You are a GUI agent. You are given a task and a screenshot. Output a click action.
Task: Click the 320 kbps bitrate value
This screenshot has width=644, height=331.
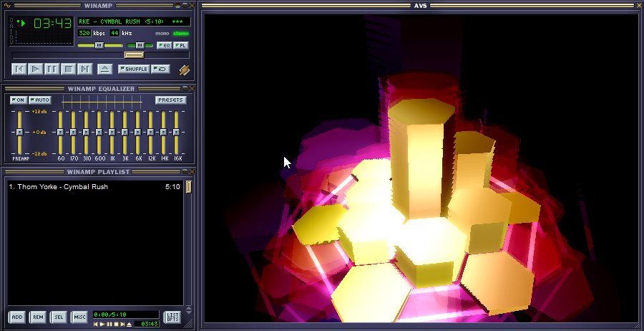(x=84, y=33)
